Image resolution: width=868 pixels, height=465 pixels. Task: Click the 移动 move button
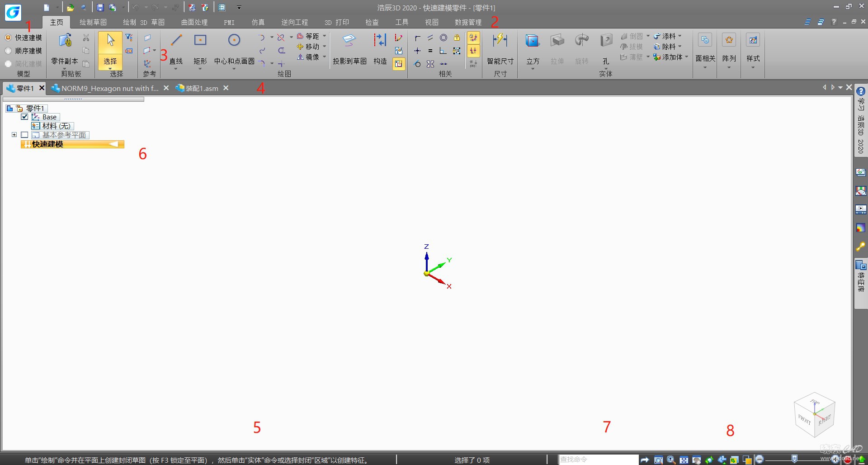click(308, 47)
